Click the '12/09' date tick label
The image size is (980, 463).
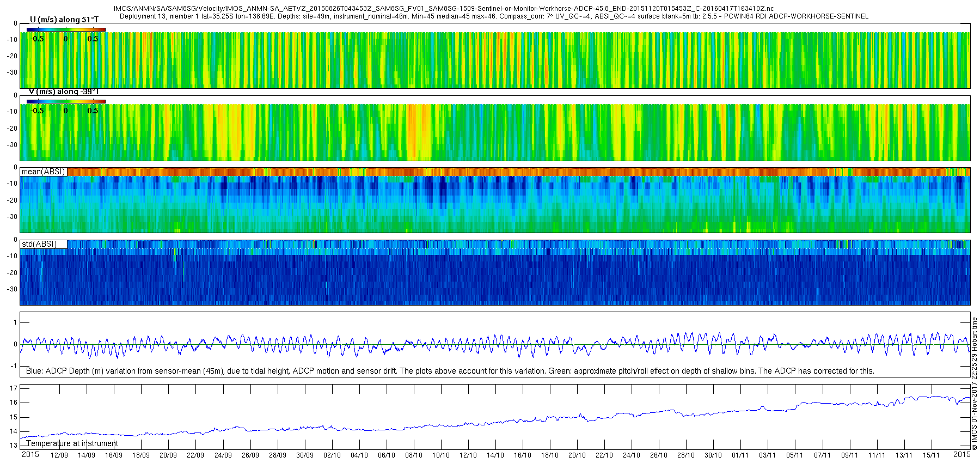click(x=59, y=455)
